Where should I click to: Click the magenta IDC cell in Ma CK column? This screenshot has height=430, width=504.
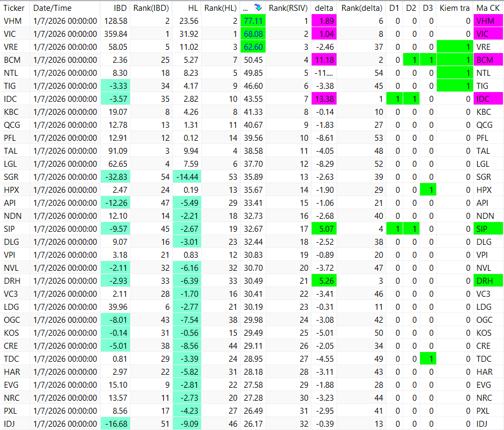tap(488, 99)
